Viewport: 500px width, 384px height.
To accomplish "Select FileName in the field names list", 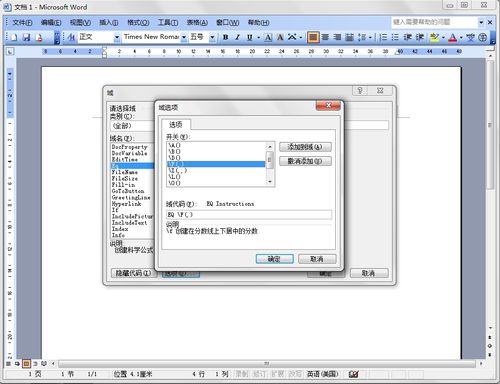I will tap(132, 172).
